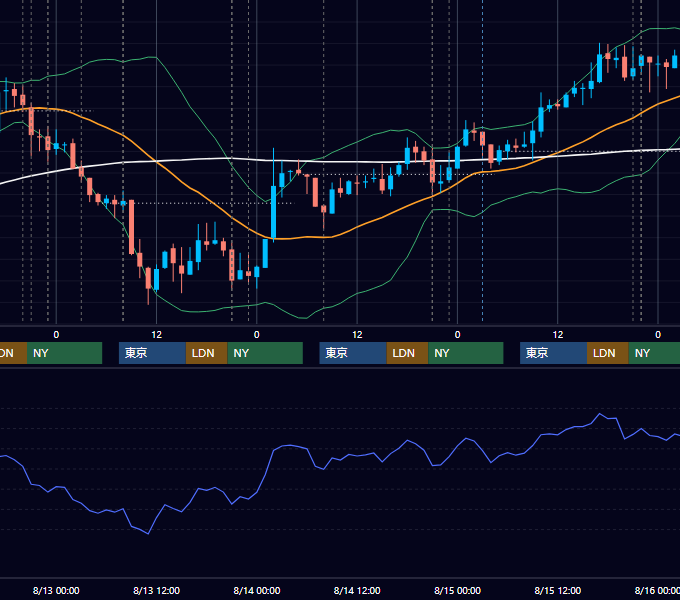
Task: Click the LDN session block for 8/15
Action: click(x=608, y=353)
